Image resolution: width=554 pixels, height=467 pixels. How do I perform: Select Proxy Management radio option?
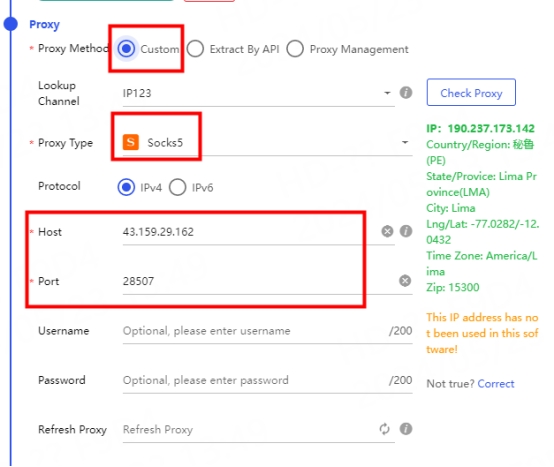pos(295,49)
